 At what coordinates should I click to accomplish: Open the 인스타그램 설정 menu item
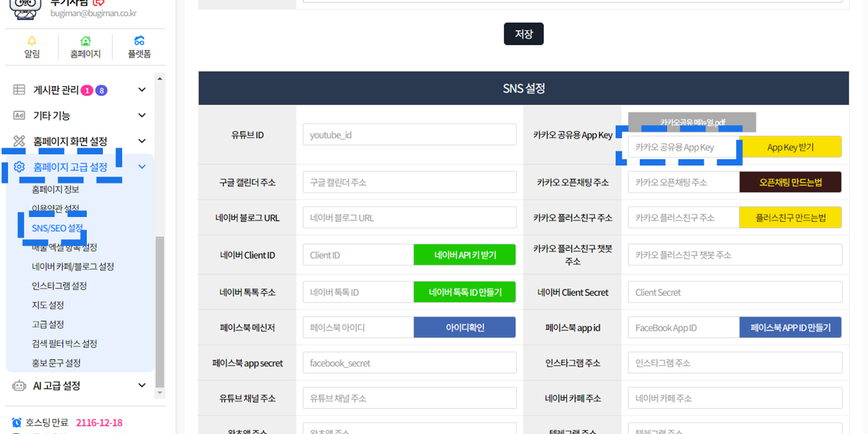pos(60,286)
